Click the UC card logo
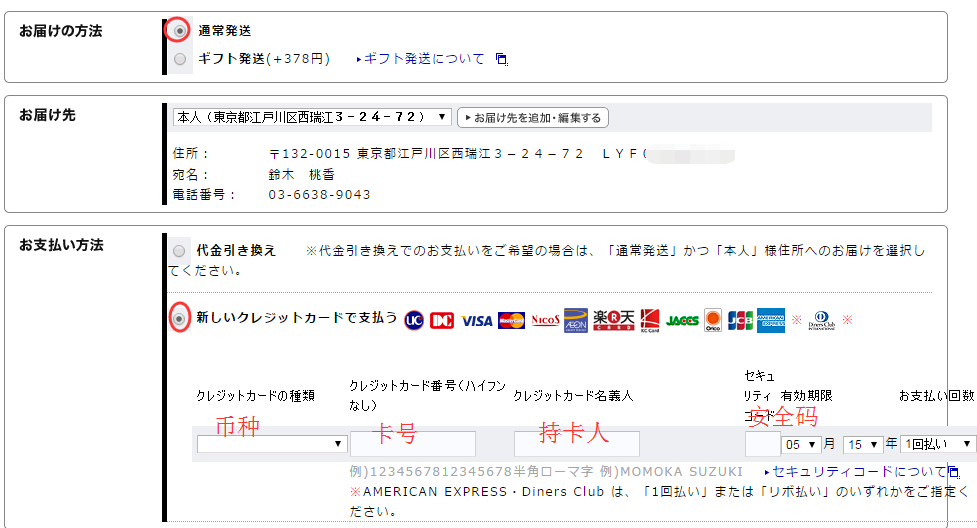 pyautogui.click(x=414, y=320)
